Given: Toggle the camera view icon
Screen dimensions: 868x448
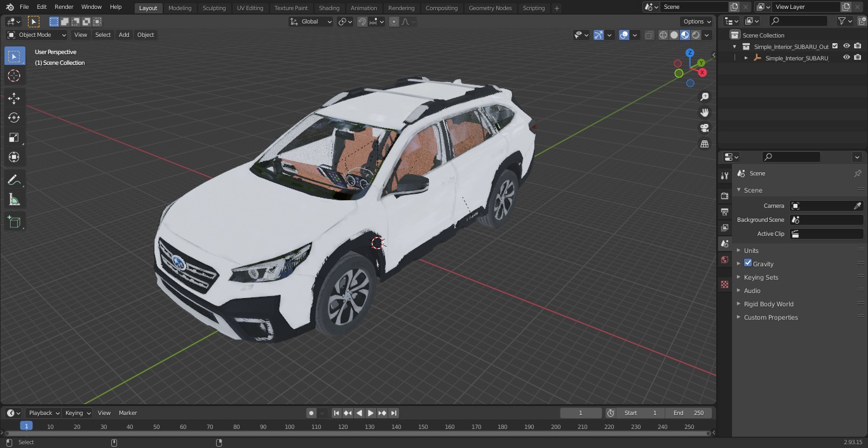Looking at the screenshot, I should pyautogui.click(x=705, y=128).
